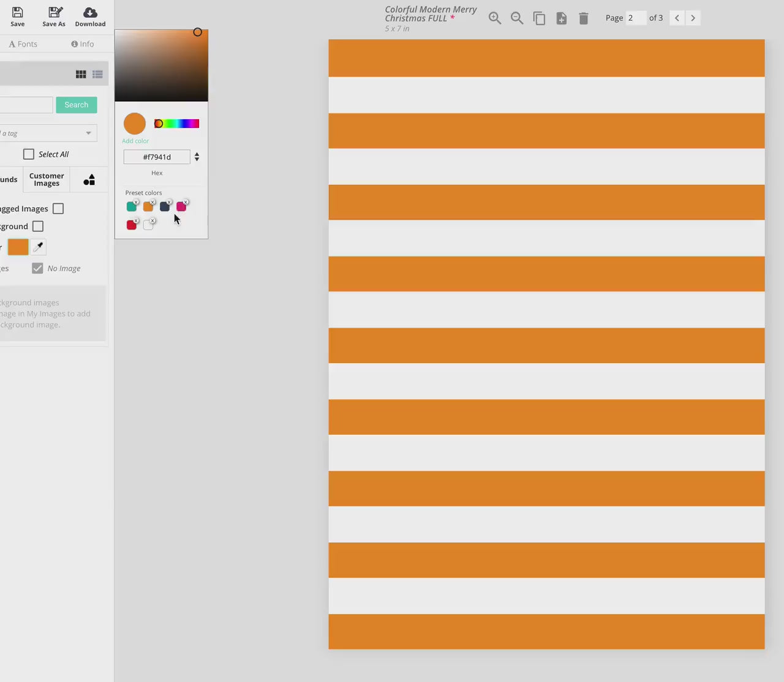Zoom in with the magnifier plus icon

pos(495,18)
